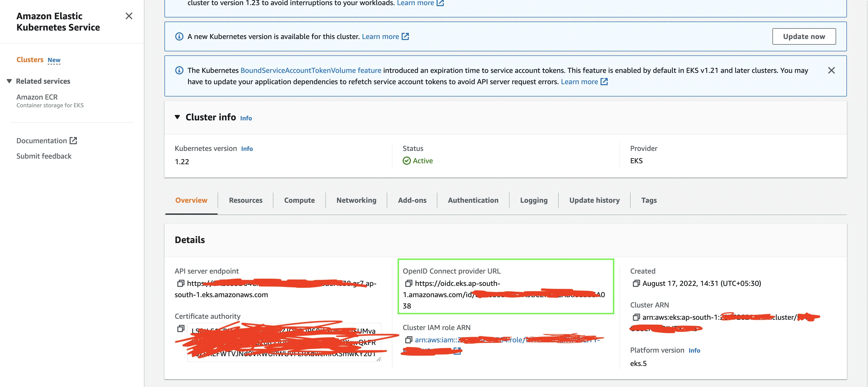The image size is (868, 387).
Task: View the Update history tab
Action: pyautogui.click(x=594, y=200)
